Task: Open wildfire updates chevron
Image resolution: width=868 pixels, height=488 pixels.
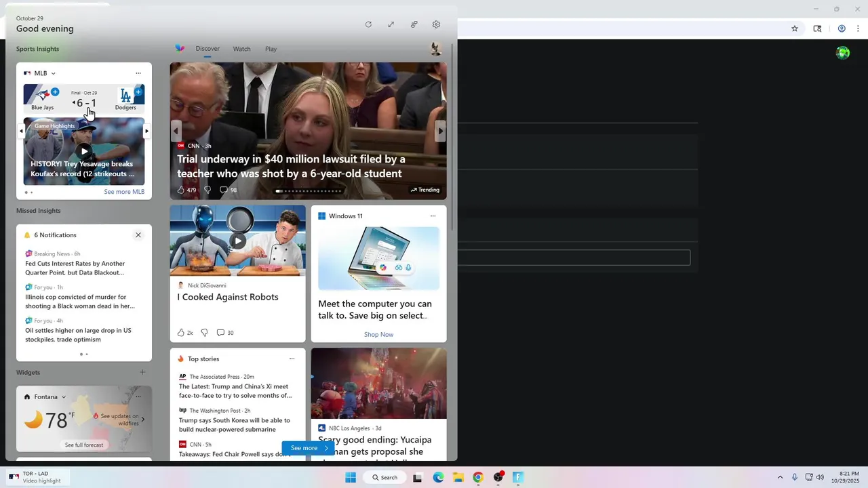Action: (x=142, y=420)
